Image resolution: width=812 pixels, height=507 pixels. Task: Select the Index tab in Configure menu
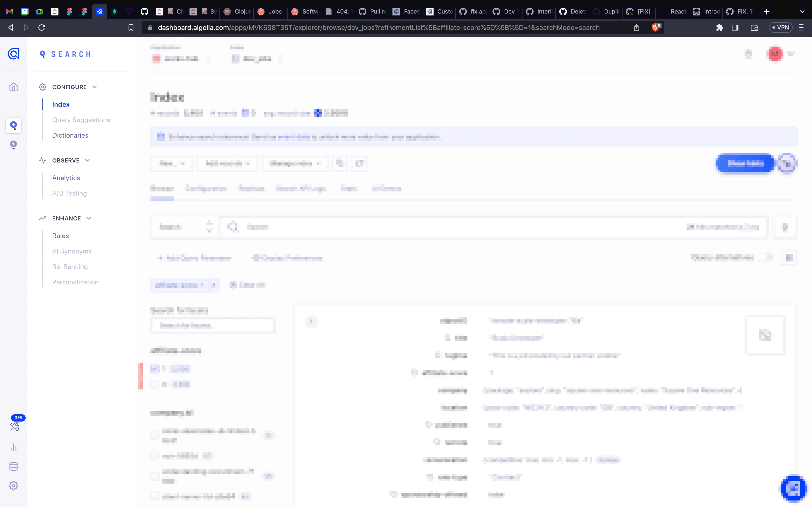coord(61,104)
